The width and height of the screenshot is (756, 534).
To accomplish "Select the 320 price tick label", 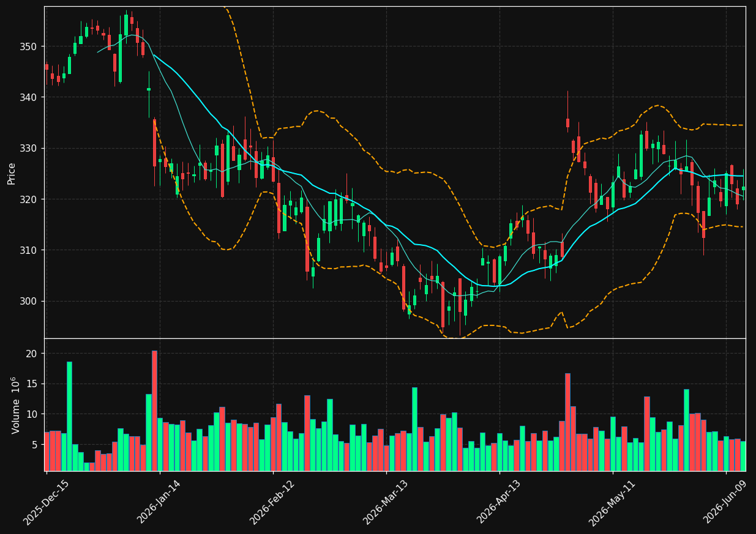I will (x=28, y=199).
